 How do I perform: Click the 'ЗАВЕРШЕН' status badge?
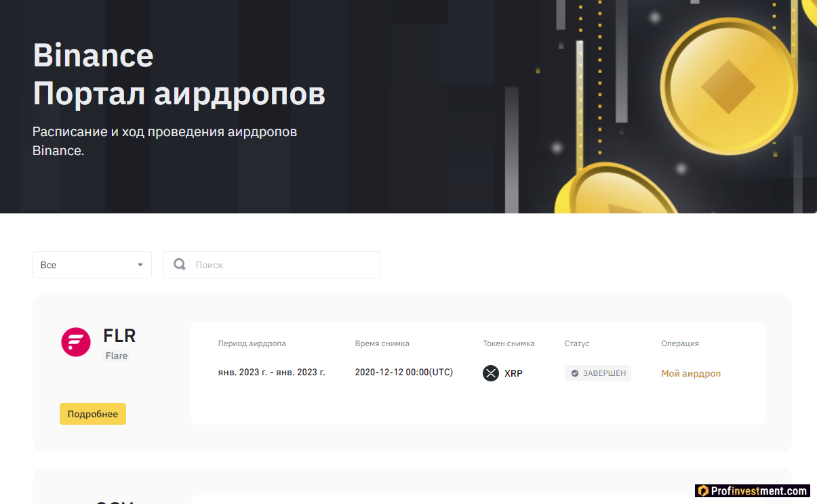pyautogui.click(x=598, y=373)
